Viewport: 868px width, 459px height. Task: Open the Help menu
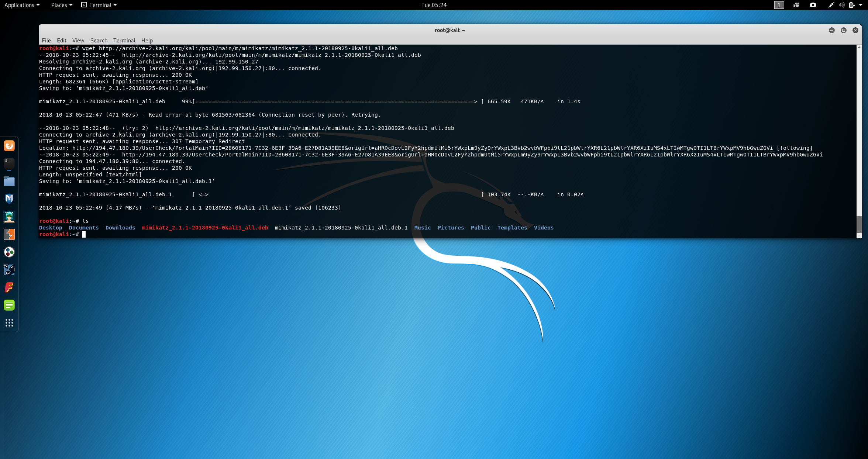pyautogui.click(x=147, y=40)
